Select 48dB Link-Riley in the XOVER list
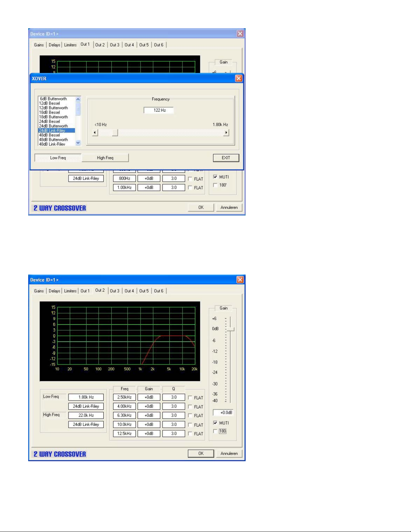Screen dimensions: 411x532 tap(57, 144)
